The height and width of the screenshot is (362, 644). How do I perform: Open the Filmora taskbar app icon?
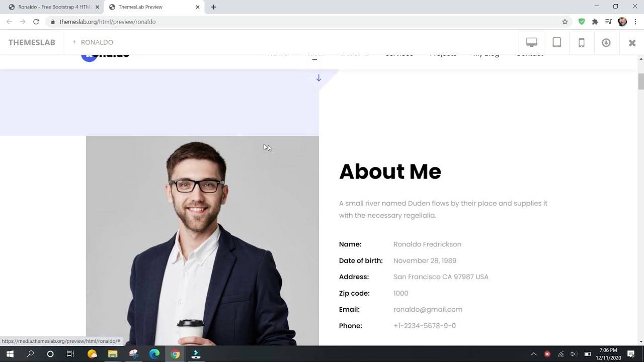point(196,354)
